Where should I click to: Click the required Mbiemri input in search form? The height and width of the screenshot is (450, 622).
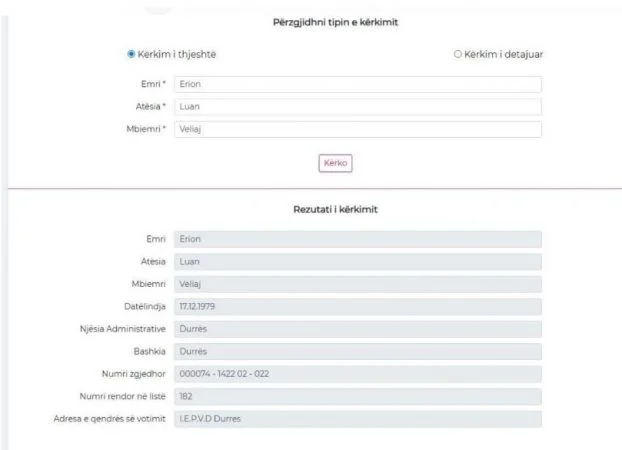coord(357,129)
